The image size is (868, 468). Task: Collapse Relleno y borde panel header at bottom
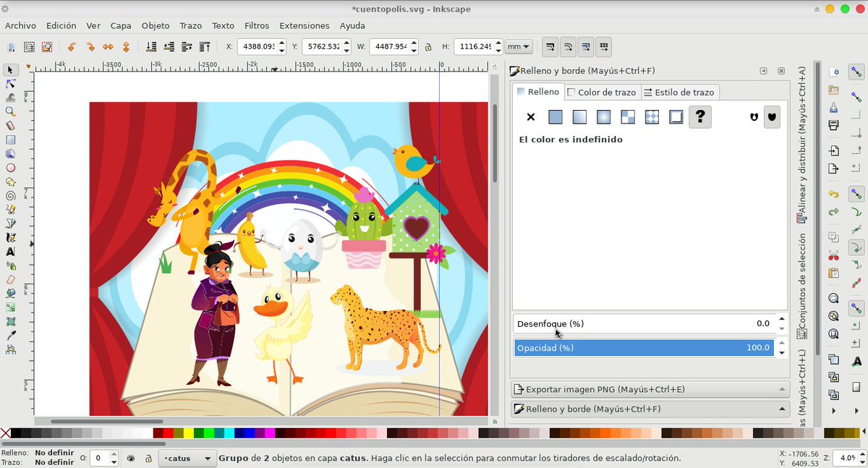[x=650, y=409]
